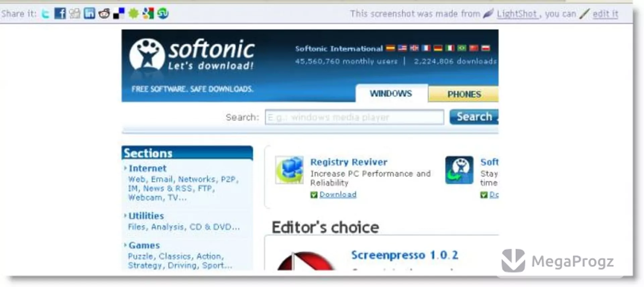Open the LightShot link
The width and height of the screenshot is (644, 287).
[517, 14]
